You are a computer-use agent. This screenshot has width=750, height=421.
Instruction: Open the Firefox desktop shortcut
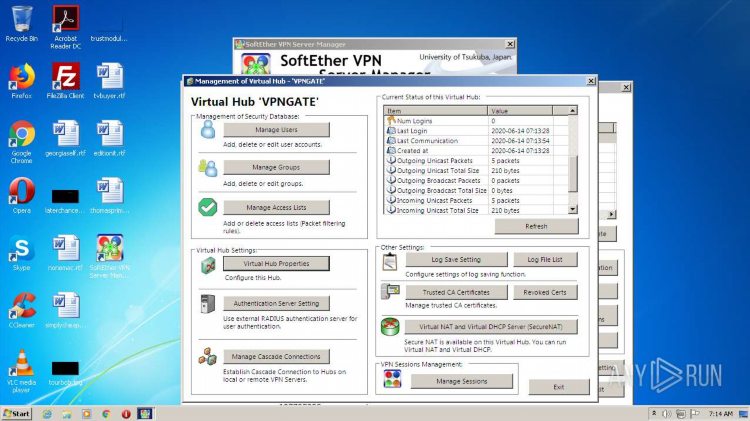pyautogui.click(x=22, y=80)
